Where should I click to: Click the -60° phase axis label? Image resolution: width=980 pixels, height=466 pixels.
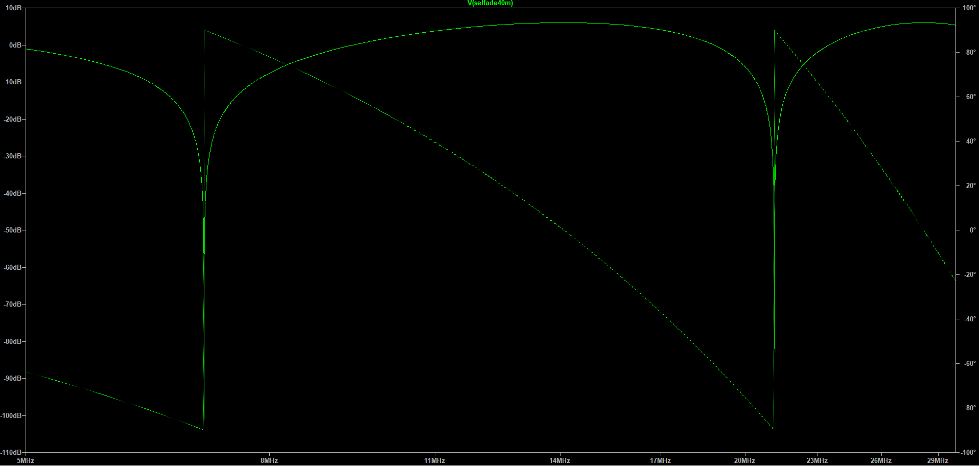(970, 364)
